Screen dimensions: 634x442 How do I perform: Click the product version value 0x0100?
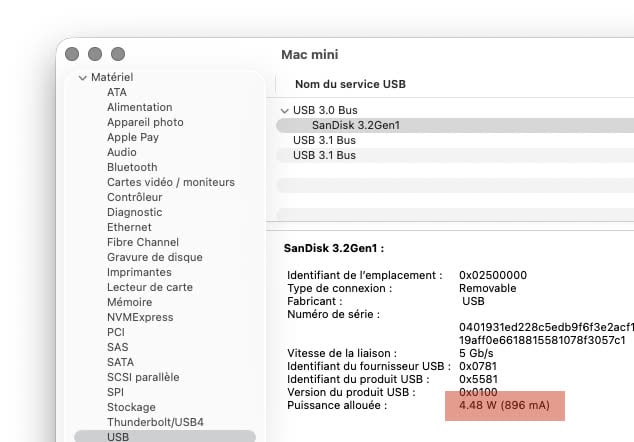pos(478,391)
